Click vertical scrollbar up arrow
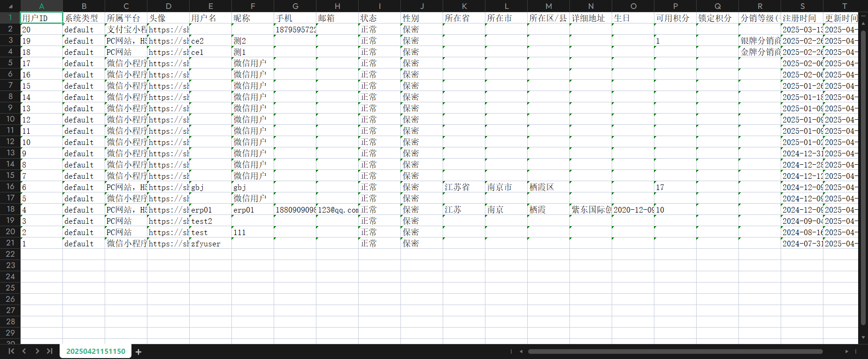This screenshot has height=359, width=868. [x=863, y=16]
